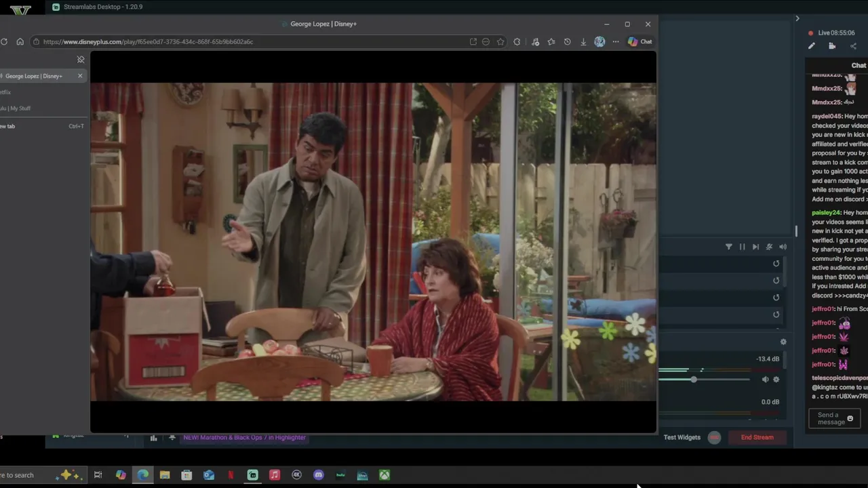The width and height of the screenshot is (868, 488).
Task: Click the Disney+ video player area
Action: 373,241
